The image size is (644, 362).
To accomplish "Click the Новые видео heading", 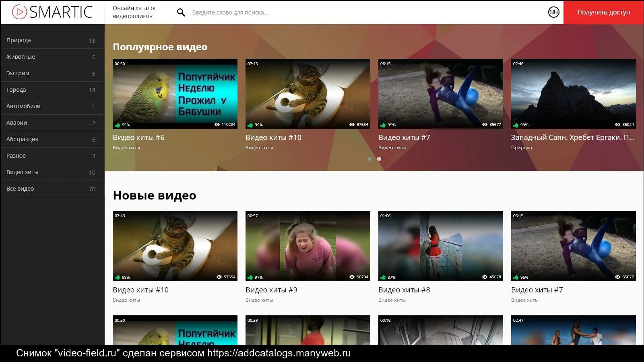I will tap(155, 195).
